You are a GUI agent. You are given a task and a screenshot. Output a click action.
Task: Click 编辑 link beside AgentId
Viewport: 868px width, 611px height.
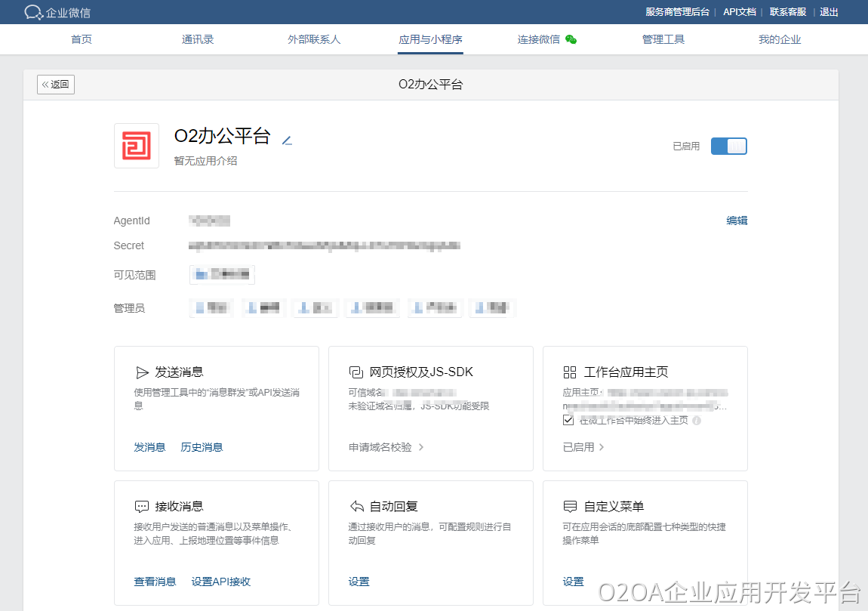click(x=737, y=221)
